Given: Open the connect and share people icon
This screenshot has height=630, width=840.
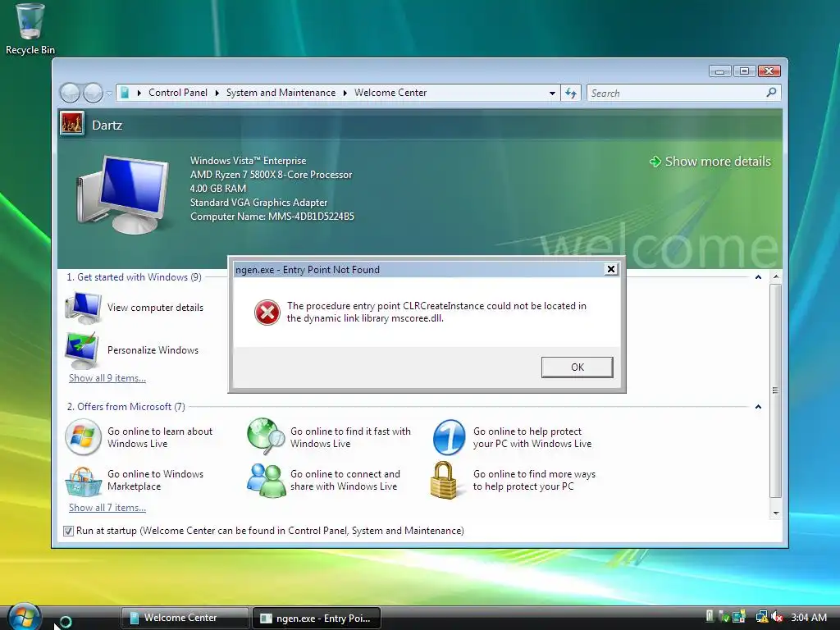Looking at the screenshot, I should coord(267,481).
